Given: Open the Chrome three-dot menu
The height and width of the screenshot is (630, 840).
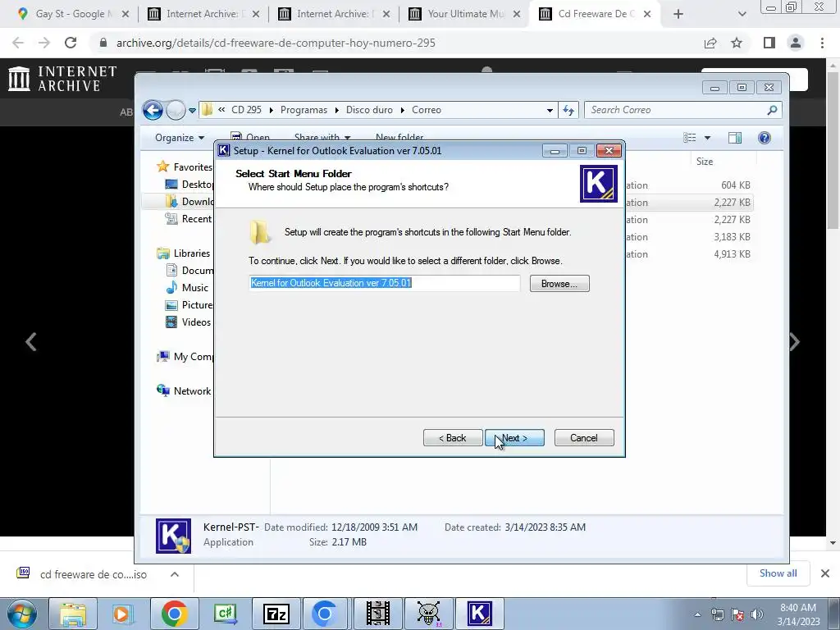Looking at the screenshot, I should (822, 43).
